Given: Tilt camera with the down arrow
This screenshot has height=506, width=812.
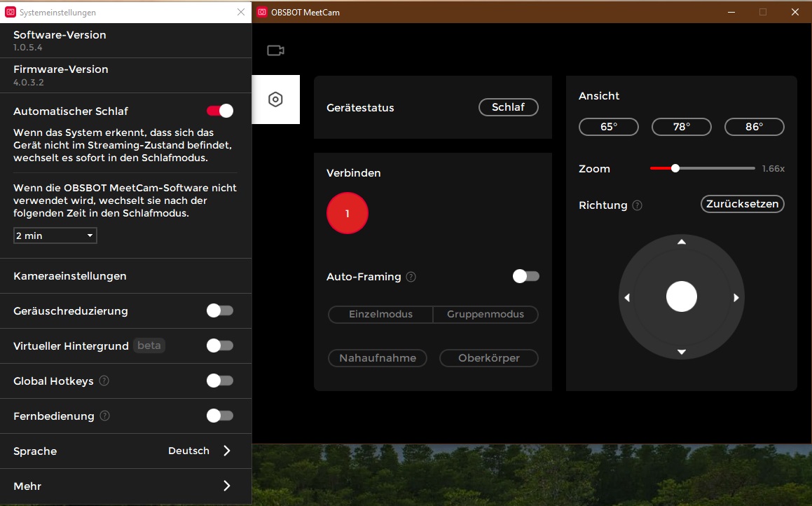Looking at the screenshot, I should [682, 353].
